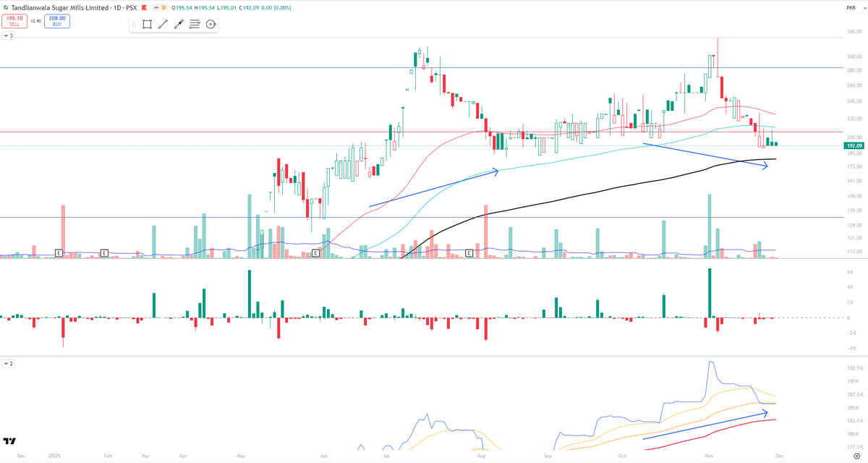Click the Oct label on time axis
This screenshot has height=463, width=868.
click(622, 456)
